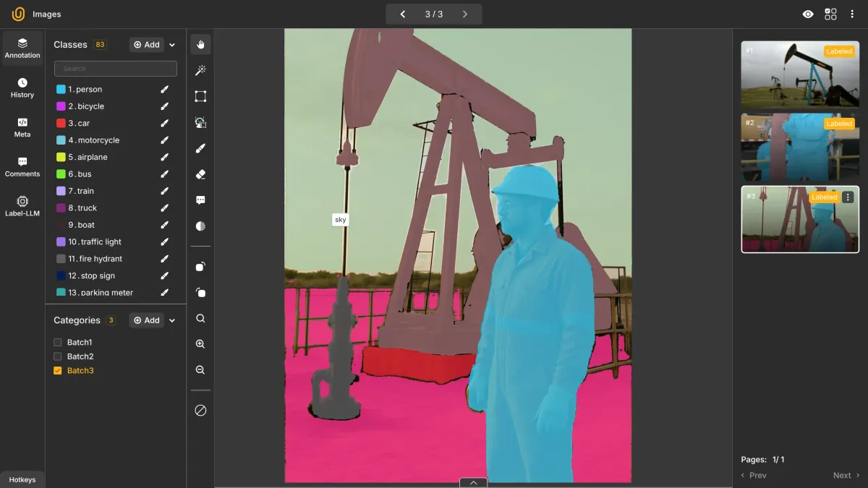This screenshot has height=488, width=868.
Task: Click Prev page link
Action: (754, 475)
